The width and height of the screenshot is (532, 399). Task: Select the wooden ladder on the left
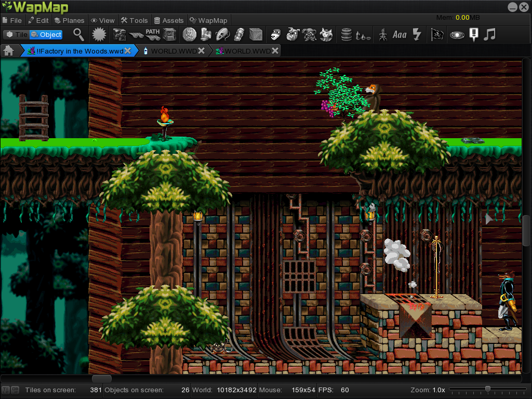click(34, 118)
